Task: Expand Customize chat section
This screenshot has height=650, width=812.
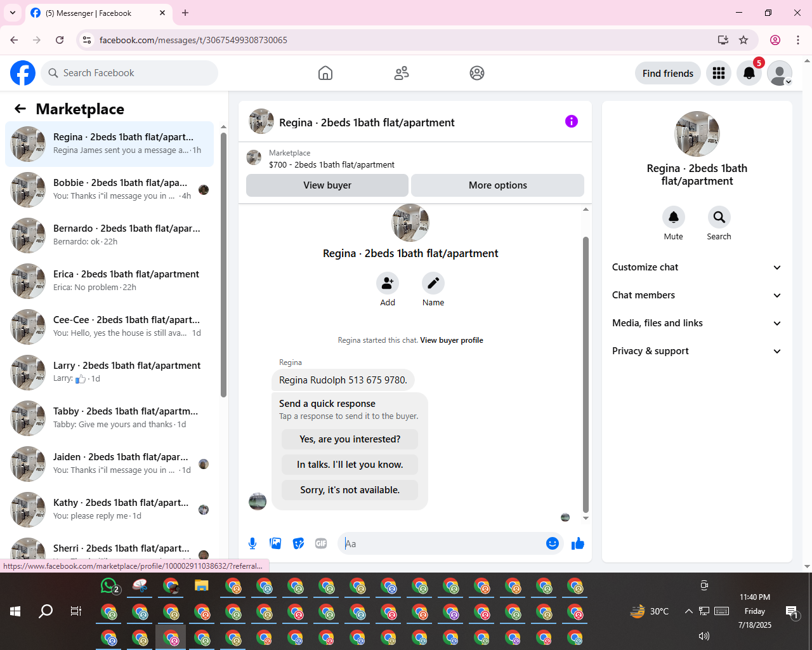Action: (x=697, y=267)
